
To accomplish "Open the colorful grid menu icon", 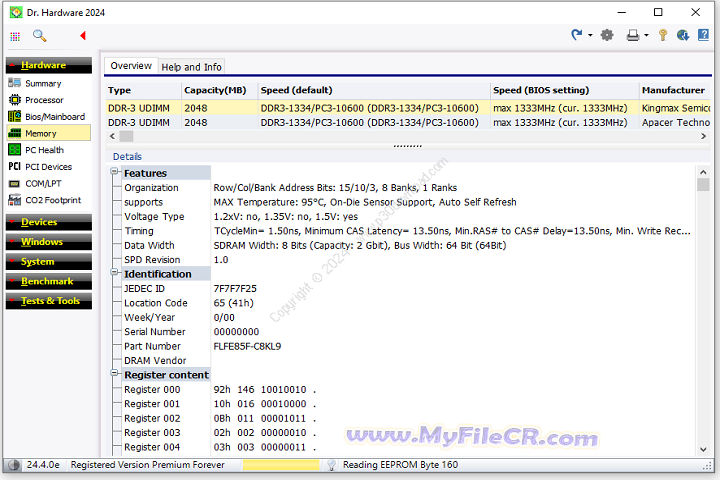I will (15, 36).
